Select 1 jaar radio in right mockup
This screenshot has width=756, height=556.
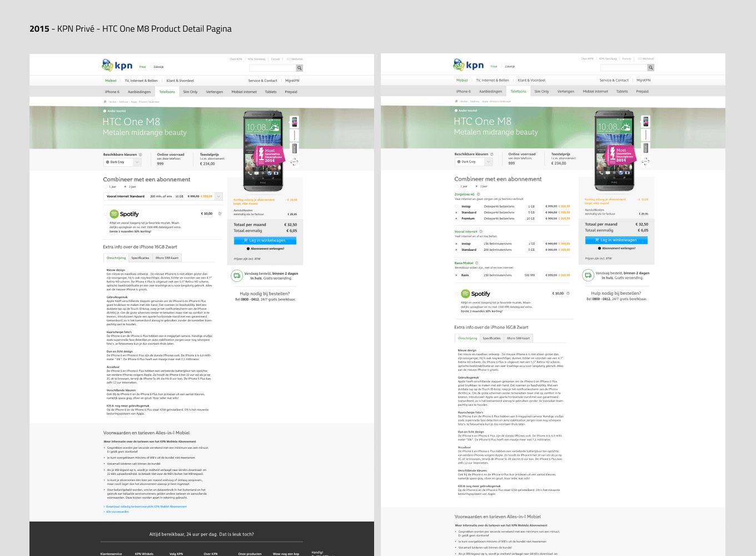click(x=456, y=186)
